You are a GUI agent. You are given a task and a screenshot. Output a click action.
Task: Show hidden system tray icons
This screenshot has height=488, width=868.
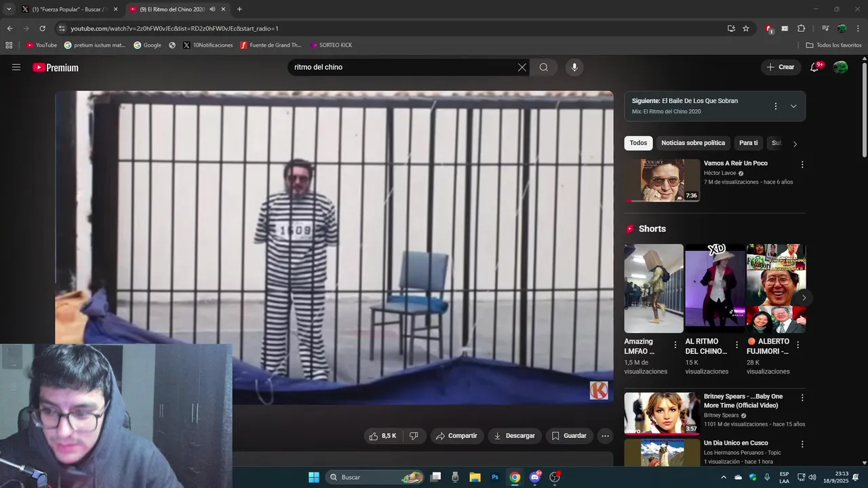(723, 477)
